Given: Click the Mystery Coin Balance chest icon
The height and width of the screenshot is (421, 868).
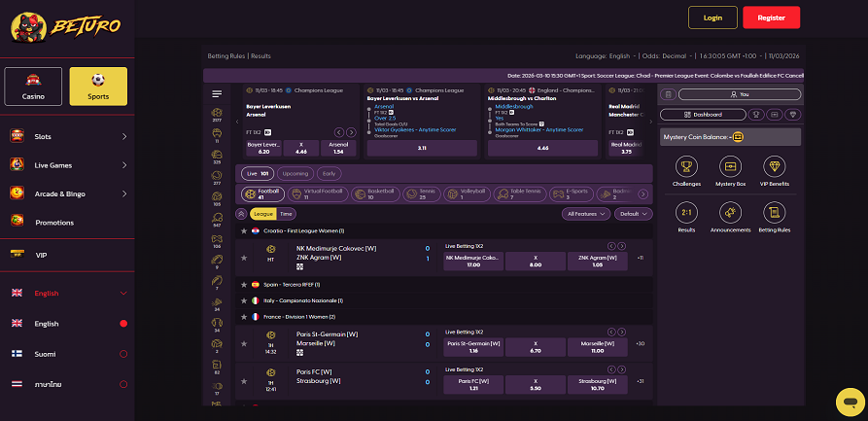Looking at the screenshot, I should 738,137.
